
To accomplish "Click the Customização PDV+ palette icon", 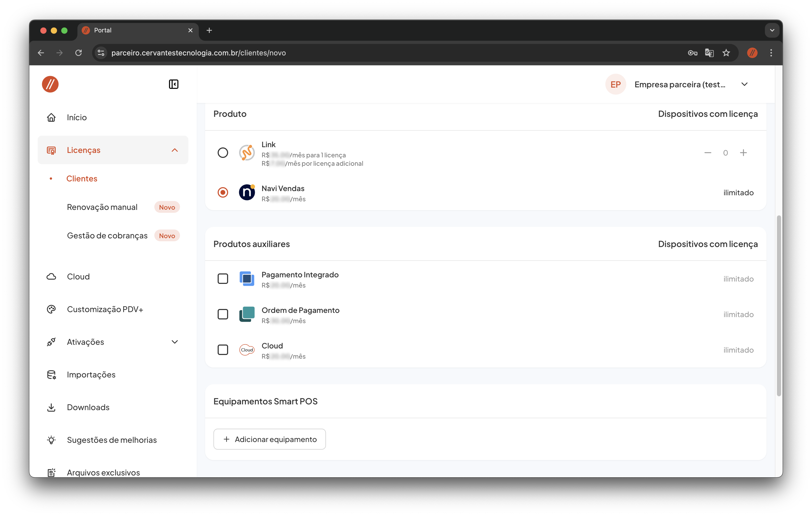I will coord(51,309).
